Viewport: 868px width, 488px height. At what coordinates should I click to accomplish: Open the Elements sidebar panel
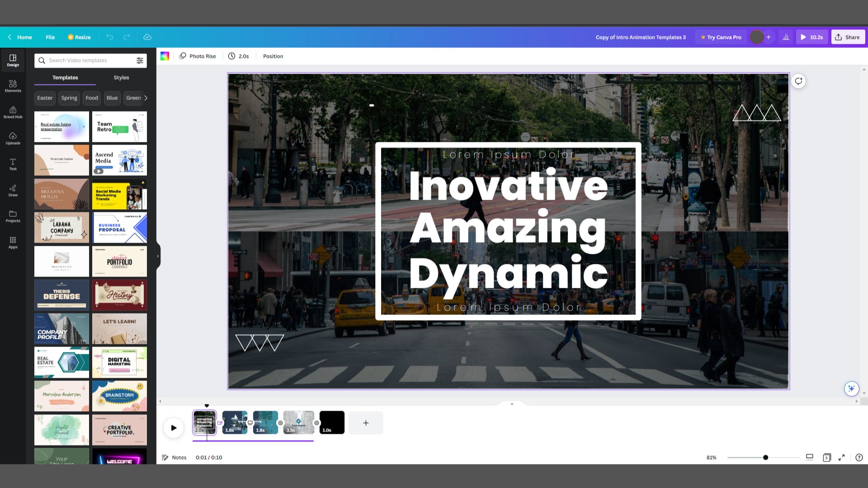coord(13,86)
